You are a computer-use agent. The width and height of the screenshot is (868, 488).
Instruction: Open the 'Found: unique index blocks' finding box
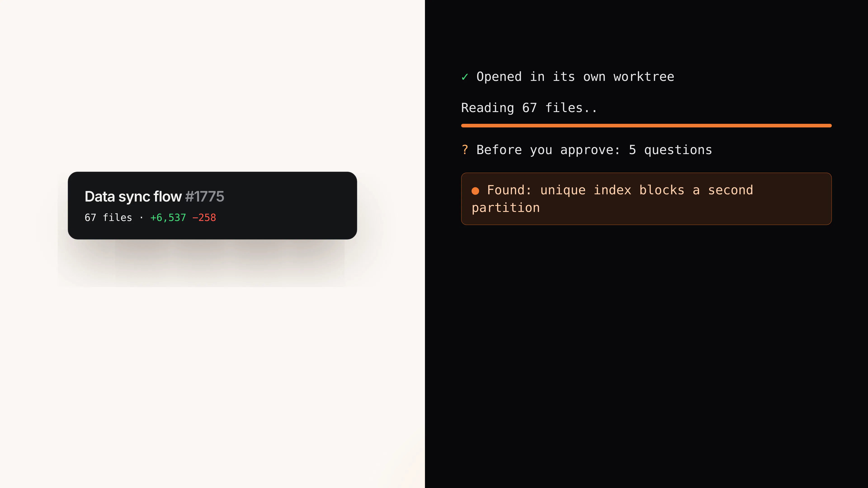(x=646, y=199)
